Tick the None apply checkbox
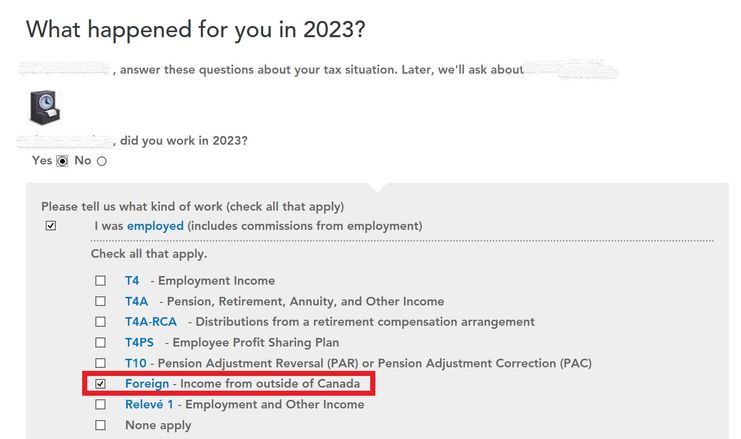The width and height of the screenshot is (741, 439). [x=100, y=425]
